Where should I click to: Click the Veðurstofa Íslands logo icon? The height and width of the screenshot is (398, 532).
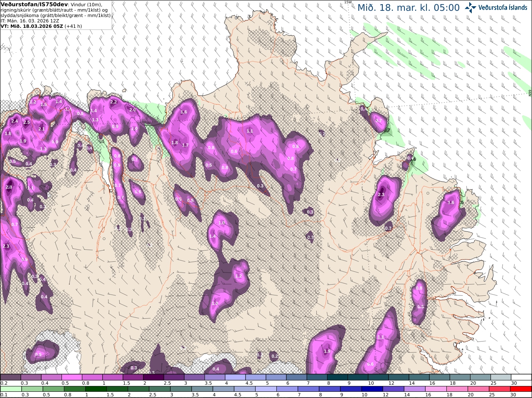click(470, 7)
